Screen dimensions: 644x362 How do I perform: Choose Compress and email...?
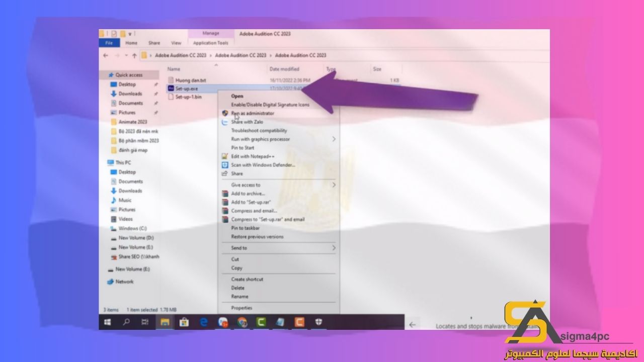pyautogui.click(x=254, y=211)
